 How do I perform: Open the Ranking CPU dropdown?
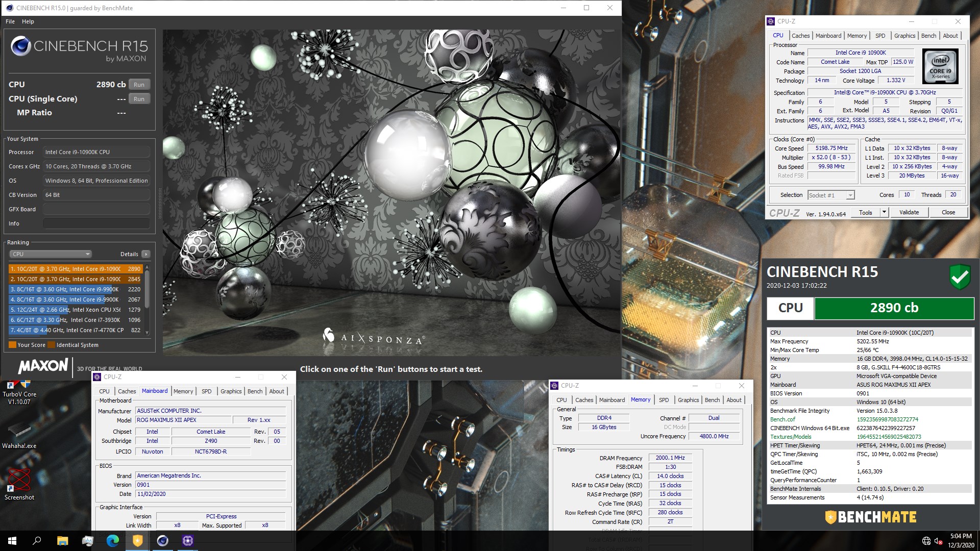[x=51, y=254]
